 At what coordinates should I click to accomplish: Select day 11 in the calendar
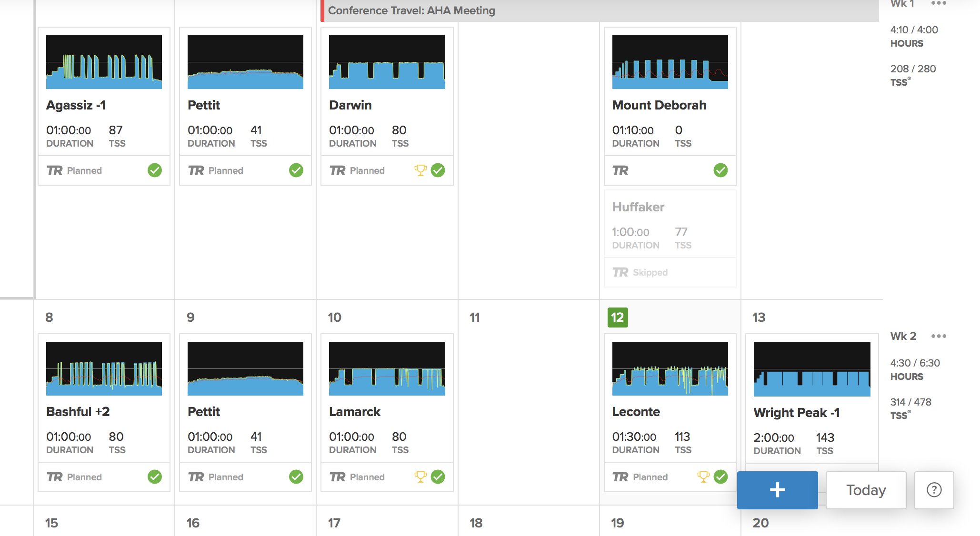pyautogui.click(x=475, y=318)
